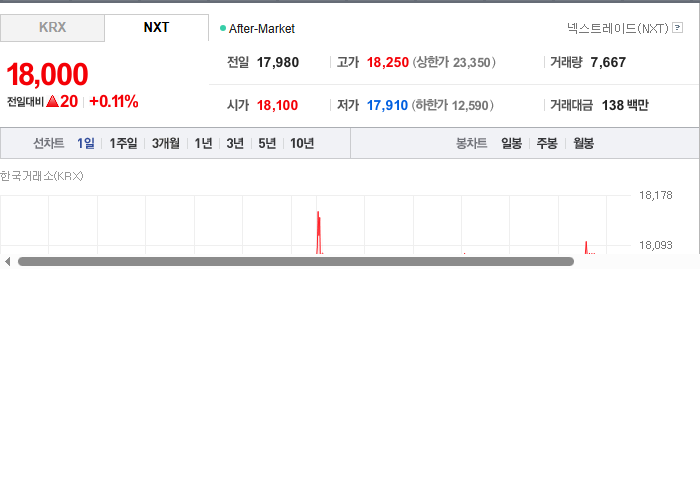Select the 3개월 line chart period

pos(166,143)
